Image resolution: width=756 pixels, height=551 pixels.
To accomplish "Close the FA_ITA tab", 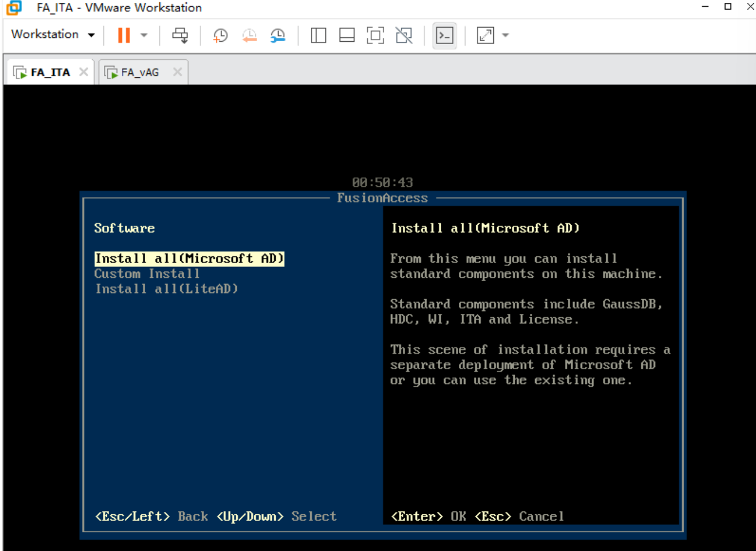I will tap(84, 72).
